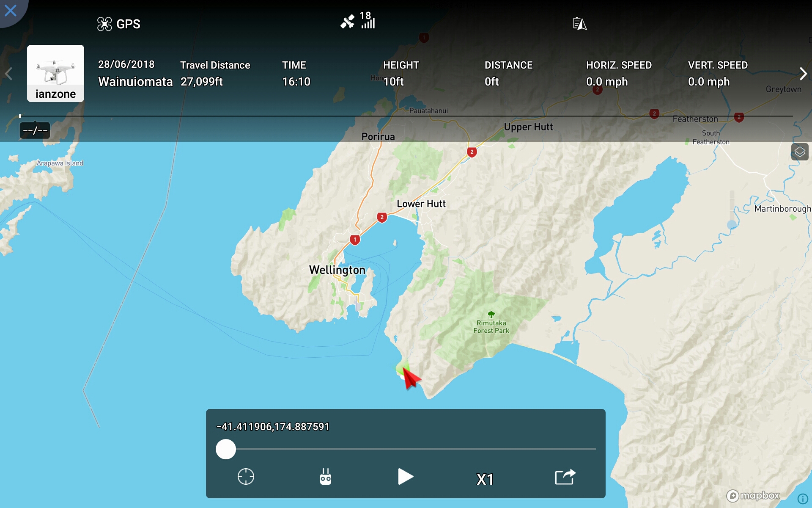The image size is (812, 508).
Task: Click the coordinates text -41.411906,174.887591
Action: [x=273, y=427]
